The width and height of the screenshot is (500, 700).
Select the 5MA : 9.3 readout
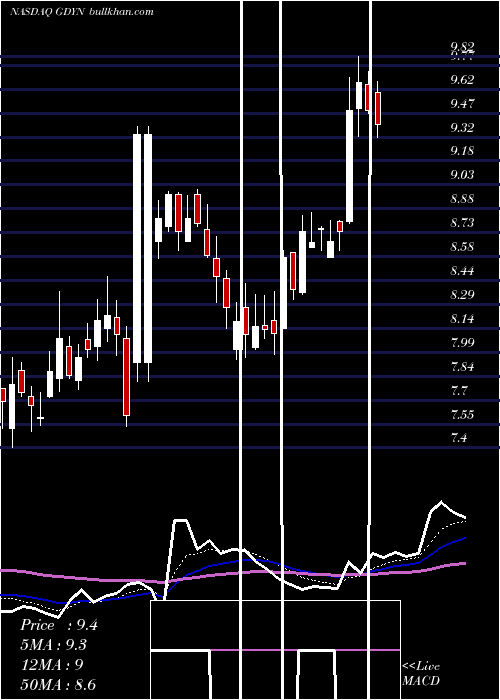[54, 645]
